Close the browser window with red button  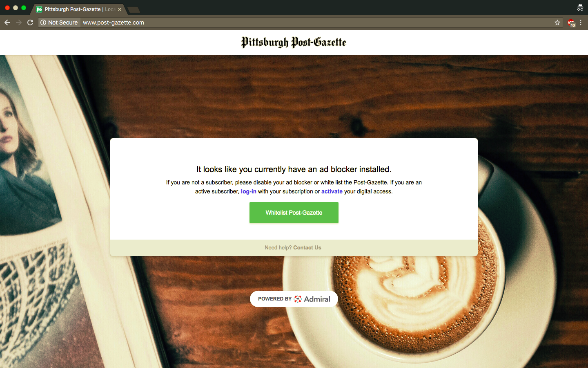(7, 8)
